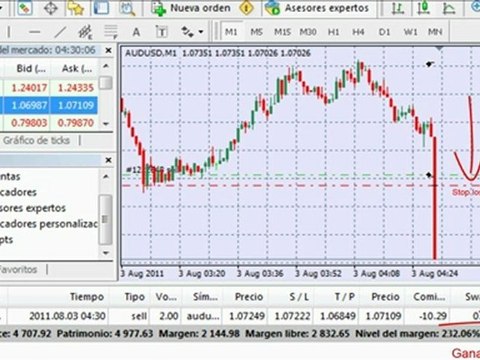Click the market watch icon in top toolbar
Image resolution: width=480 pixels, height=360 pixels.
(x=25, y=8)
